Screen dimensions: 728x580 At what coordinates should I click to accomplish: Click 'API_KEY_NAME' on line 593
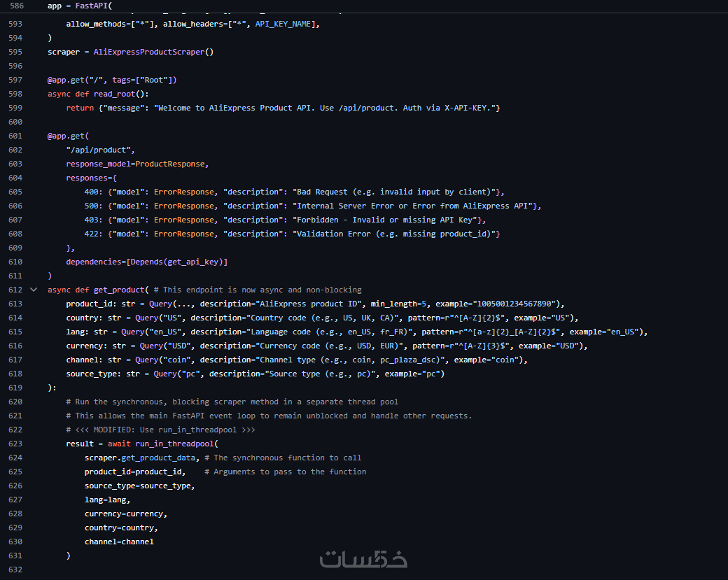coord(283,24)
